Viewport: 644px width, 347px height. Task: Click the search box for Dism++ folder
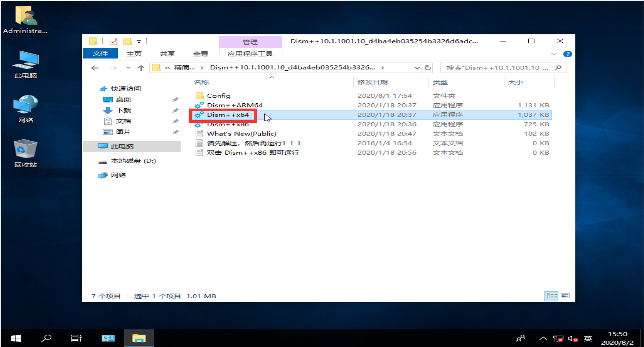(503, 68)
